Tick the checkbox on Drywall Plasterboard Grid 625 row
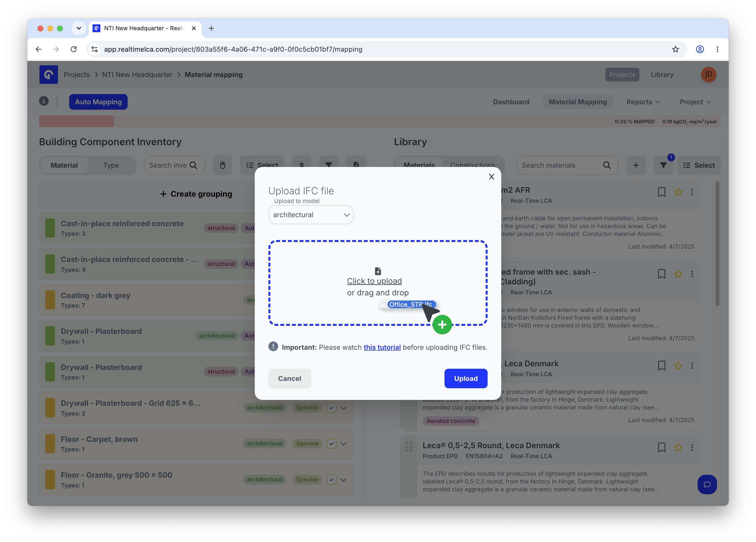 click(x=331, y=407)
